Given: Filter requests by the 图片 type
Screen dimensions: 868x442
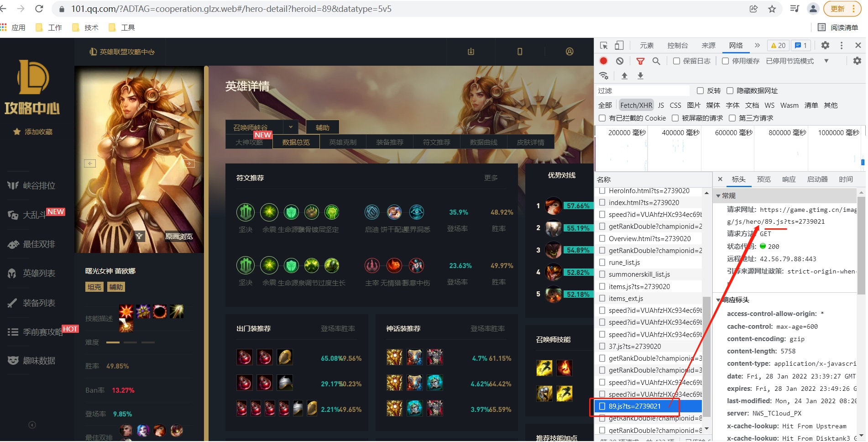Looking at the screenshot, I should [x=694, y=105].
